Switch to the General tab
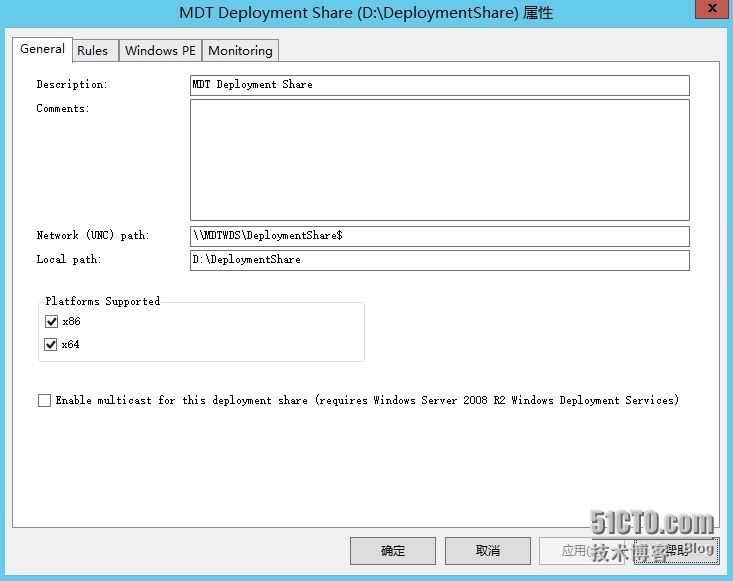 [42, 49]
